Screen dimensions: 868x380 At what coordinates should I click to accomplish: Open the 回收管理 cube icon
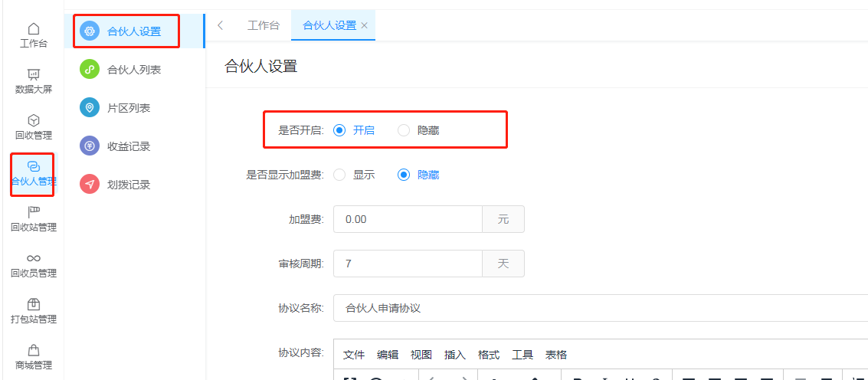click(34, 120)
